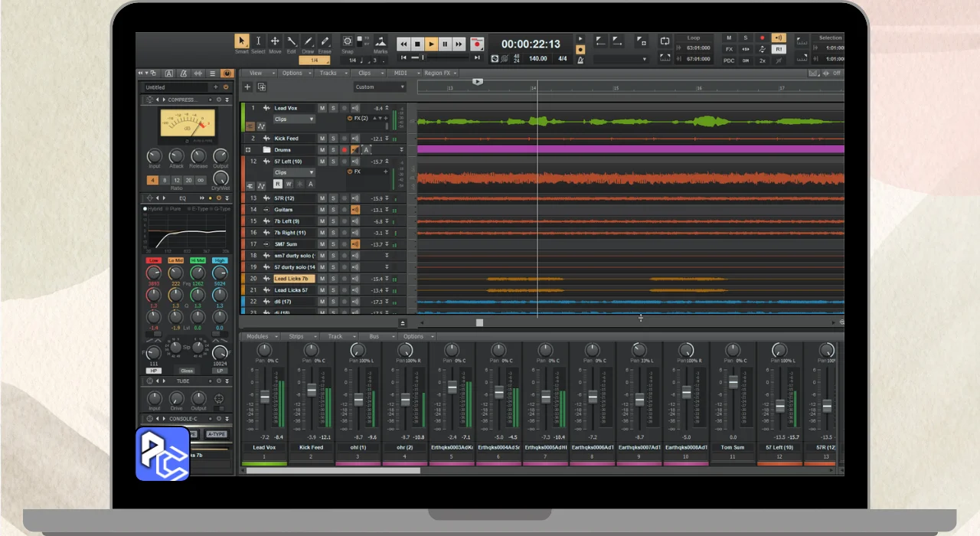Click the transport Record button
The image size is (980, 536).
(x=477, y=44)
